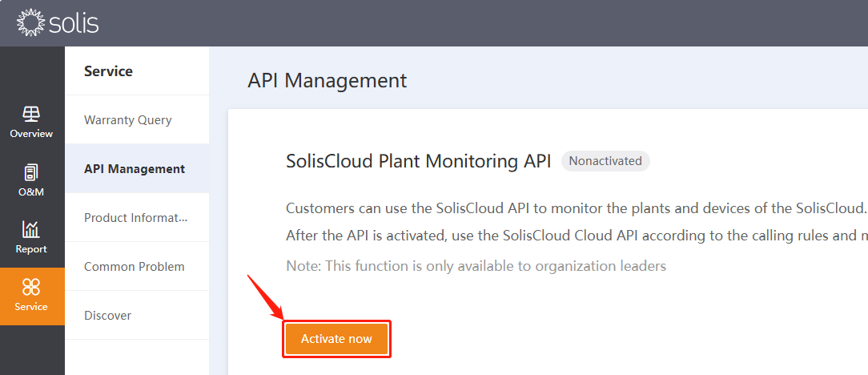Select the O&M document icon
Viewport: 868px width, 375px height.
pyautogui.click(x=31, y=172)
